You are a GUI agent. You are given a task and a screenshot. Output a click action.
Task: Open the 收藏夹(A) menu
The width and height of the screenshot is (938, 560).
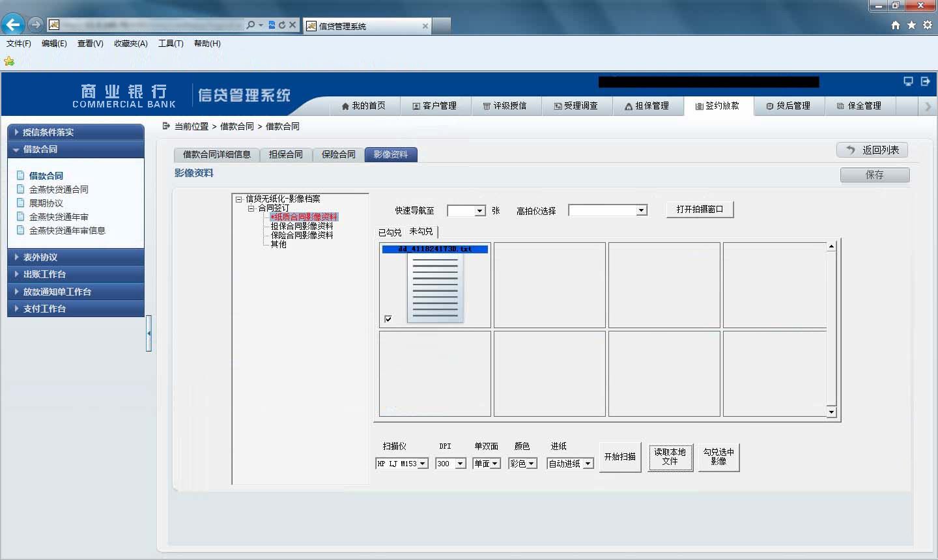pyautogui.click(x=131, y=44)
